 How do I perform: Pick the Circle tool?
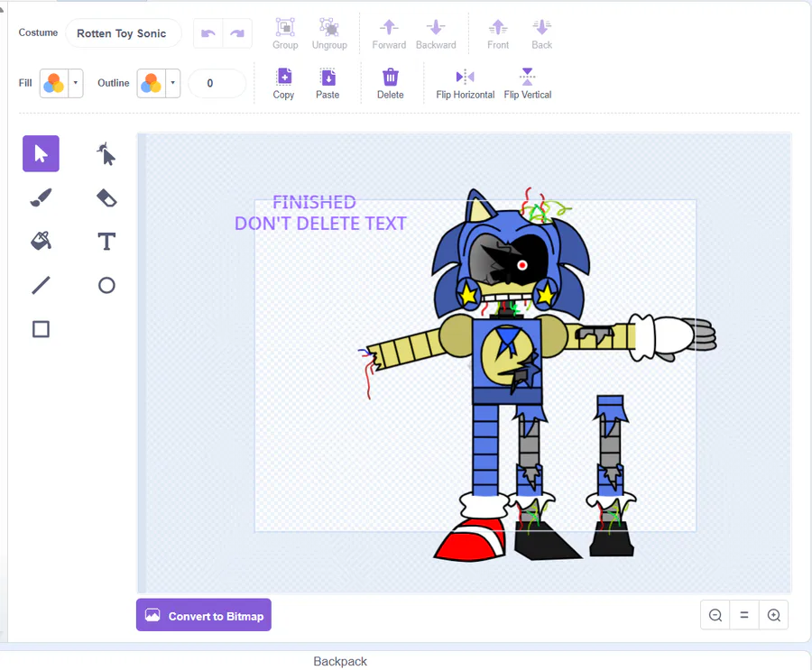pyautogui.click(x=106, y=285)
